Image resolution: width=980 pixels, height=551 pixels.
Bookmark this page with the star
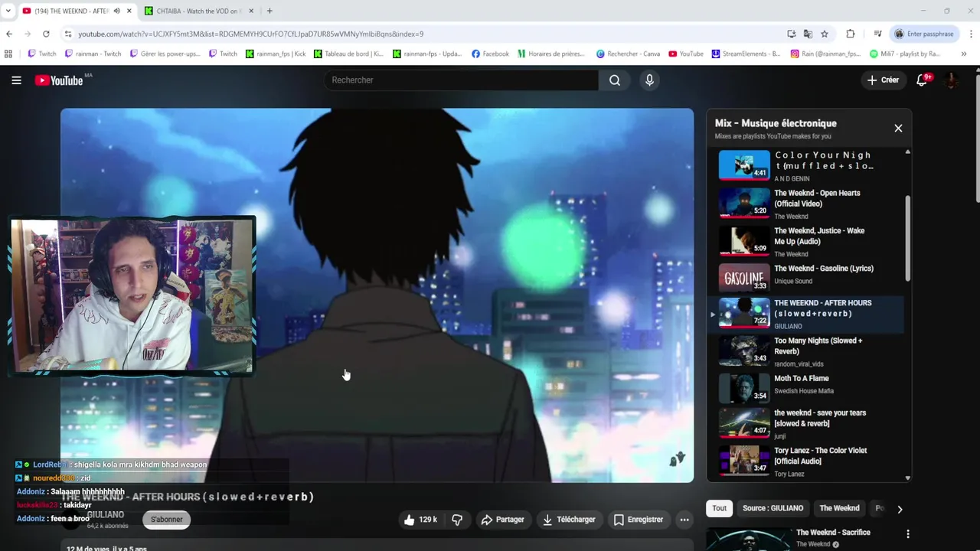(x=825, y=34)
